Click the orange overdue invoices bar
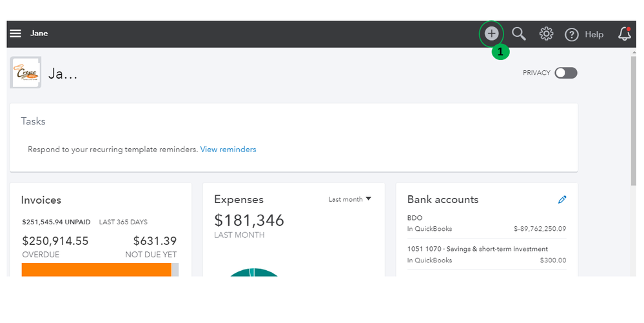 pos(97,269)
